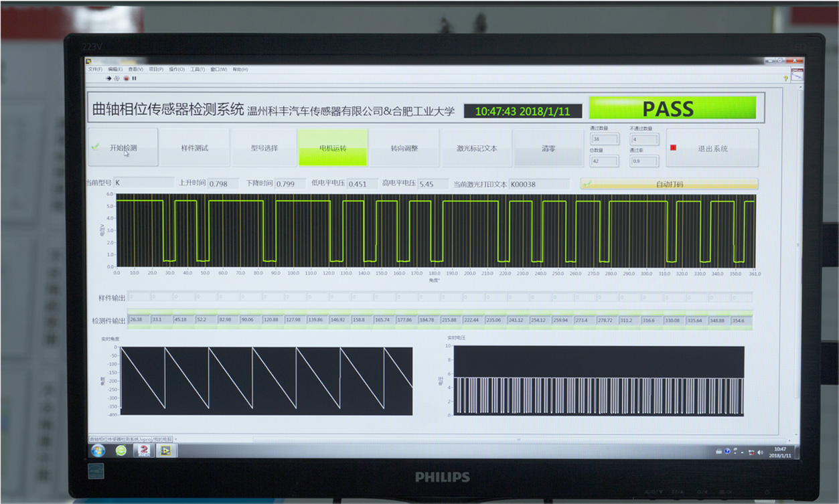Click the volume speaker tray icon
The image size is (839, 504).
point(760,452)
